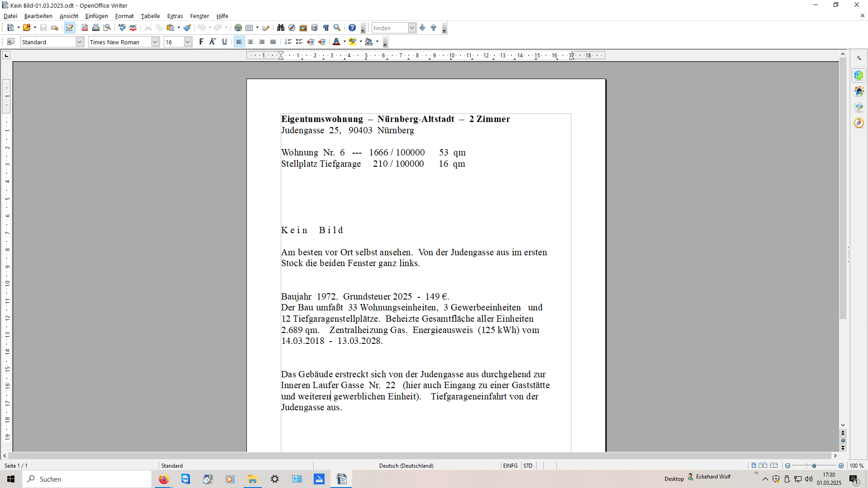
Task: Expand the Standard paragraph style dropdown
Action: point(80,42)
